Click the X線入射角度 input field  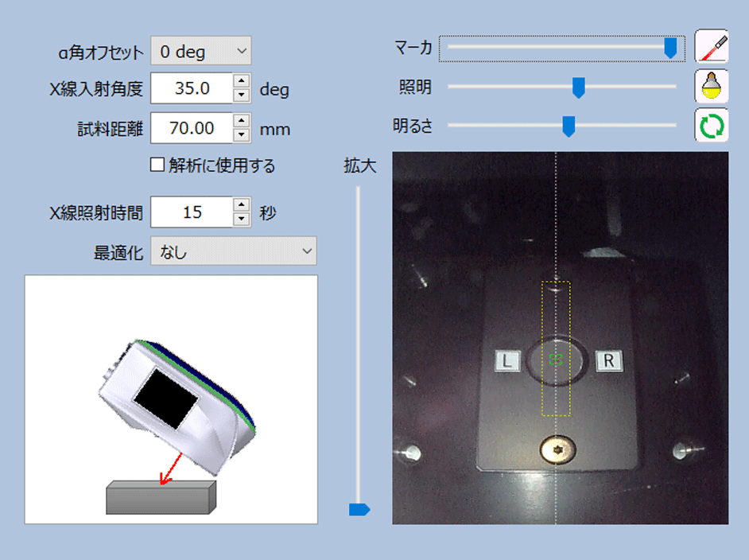coord(192,88)
